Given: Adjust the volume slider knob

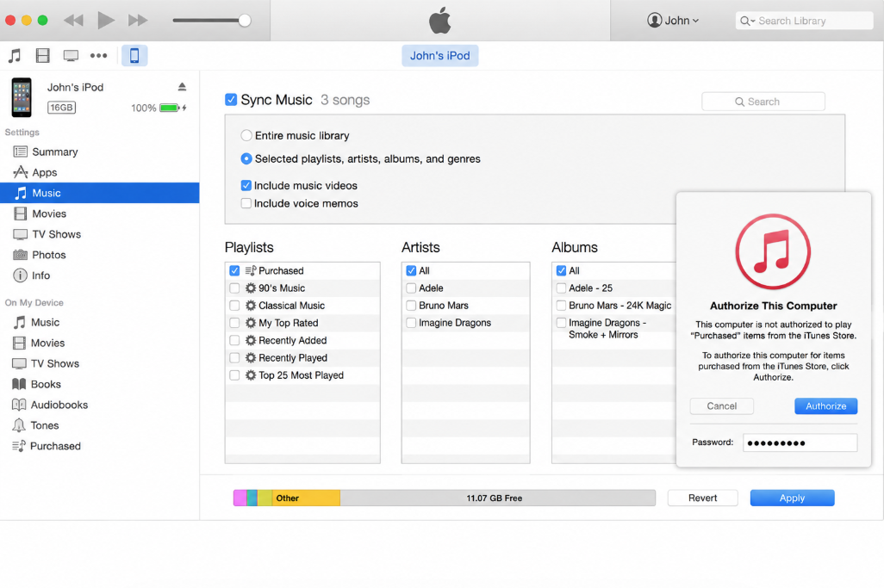Looking at the screenshot, I should pos(245,21).
